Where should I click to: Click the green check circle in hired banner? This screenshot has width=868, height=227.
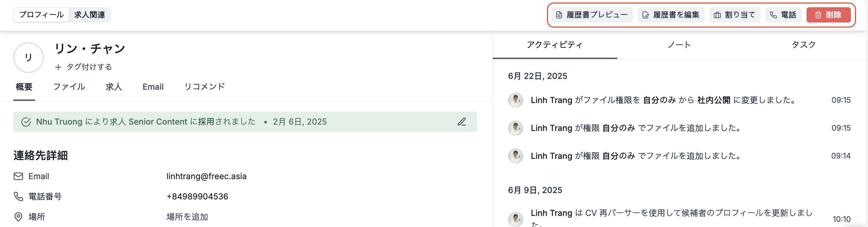coord(26,122)
